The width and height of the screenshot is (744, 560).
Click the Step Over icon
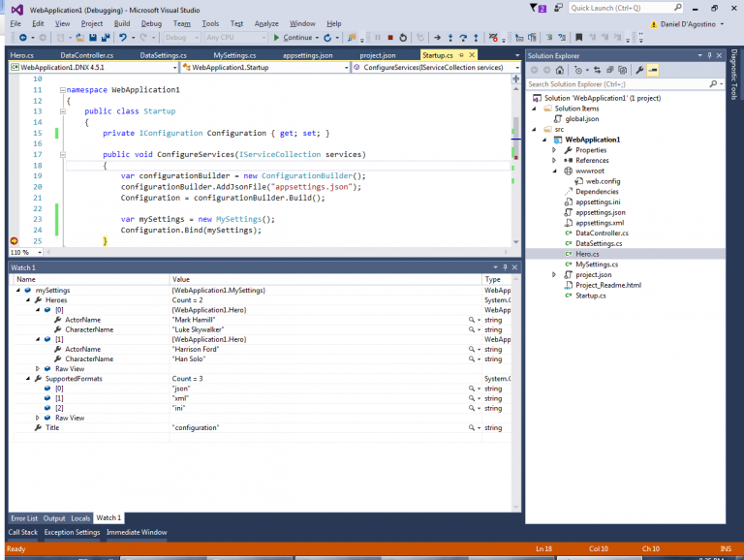point(463,38)
